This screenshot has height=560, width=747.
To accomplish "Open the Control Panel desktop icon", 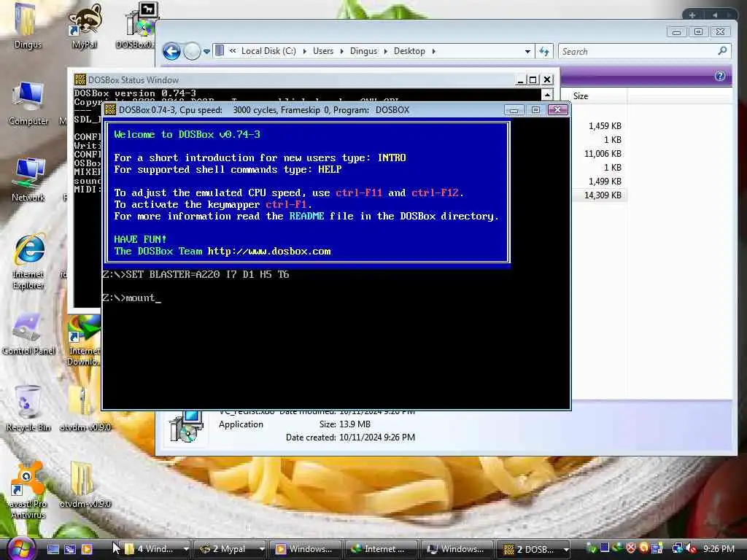I will [x=28, y=333].
